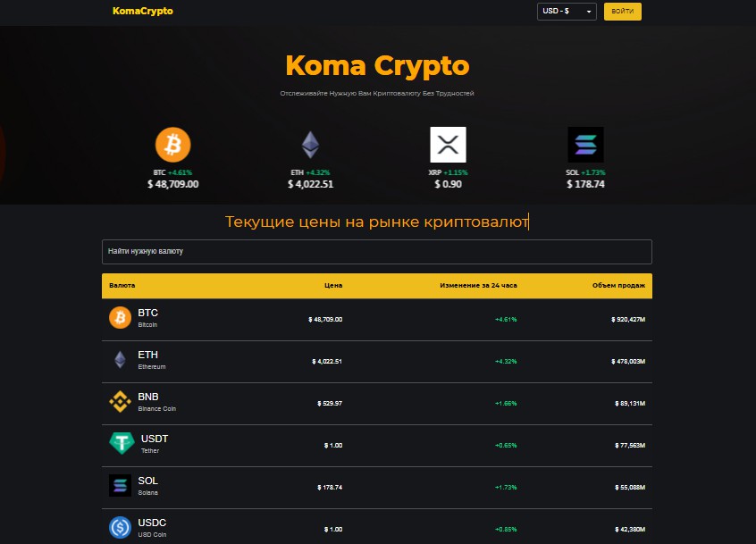The height and width of the screenshot is (544, 756).
Task: Click the Bitcoin icon in the ticker banner
Action: coord(173,143)
